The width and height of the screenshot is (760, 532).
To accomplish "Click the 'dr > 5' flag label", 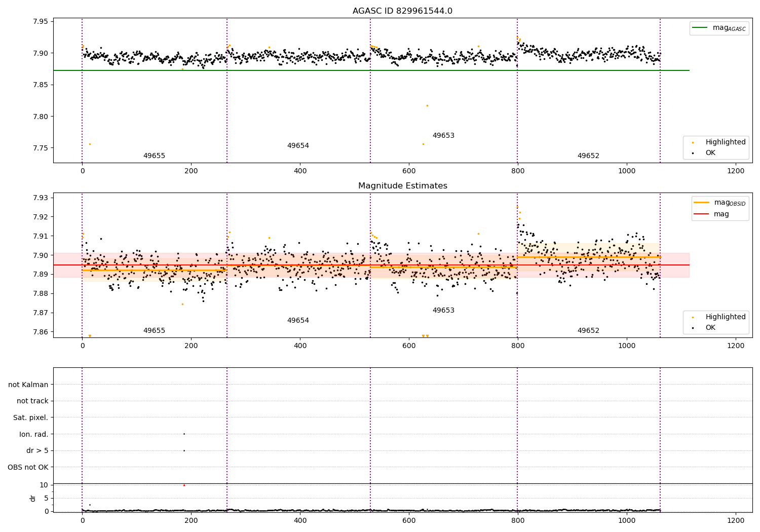I will coord(37,451).
